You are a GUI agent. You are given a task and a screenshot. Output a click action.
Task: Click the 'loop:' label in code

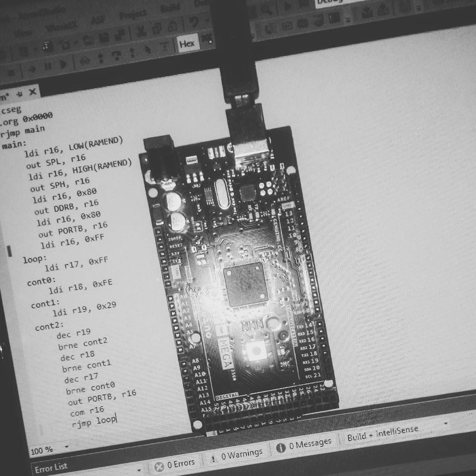35,259
